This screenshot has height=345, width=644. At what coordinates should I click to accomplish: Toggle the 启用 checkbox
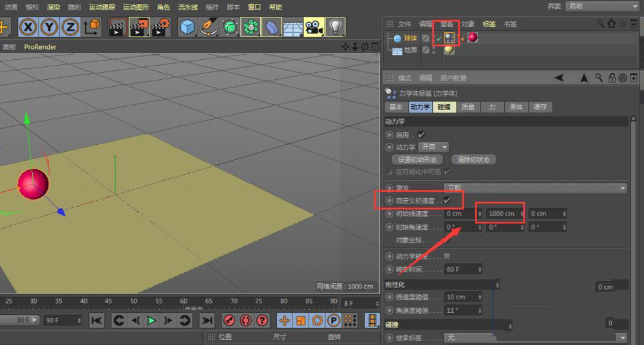(421, 135)
